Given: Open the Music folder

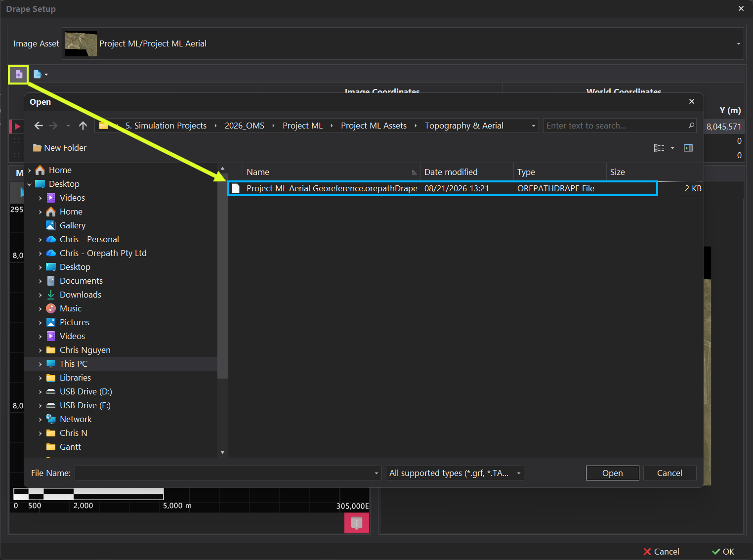Looking at the screenshot, I should pyautogui.click(x=71, y=308).
